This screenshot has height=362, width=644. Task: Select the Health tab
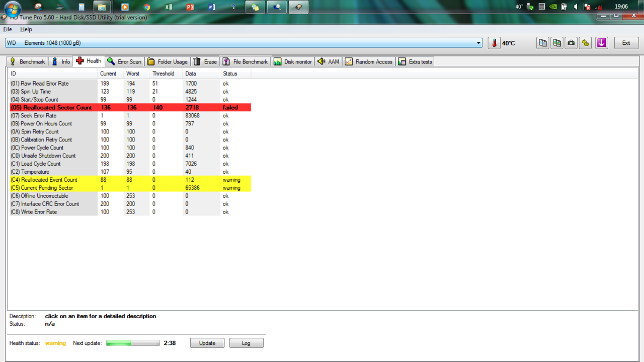[x=89, y=61]
